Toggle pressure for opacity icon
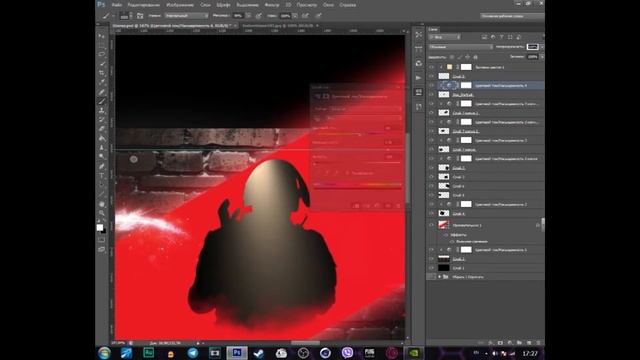 coord(258,16)
